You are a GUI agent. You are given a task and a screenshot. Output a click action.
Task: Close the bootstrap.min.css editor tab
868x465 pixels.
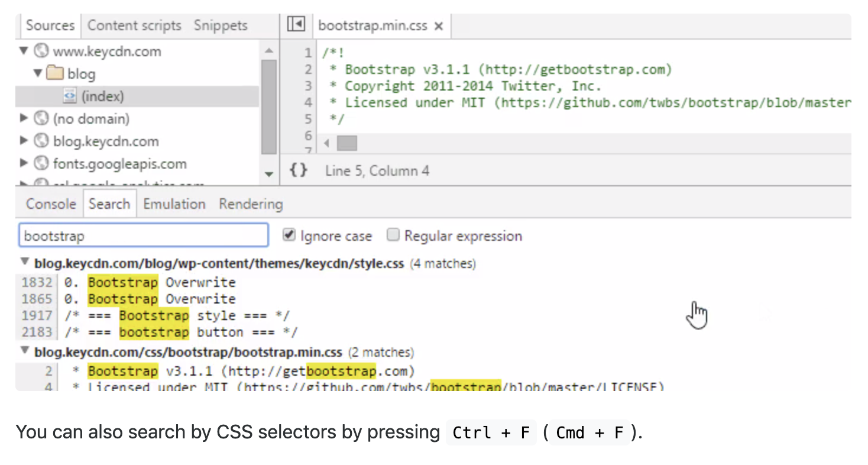pyautogui.click(x=438, y=26)
